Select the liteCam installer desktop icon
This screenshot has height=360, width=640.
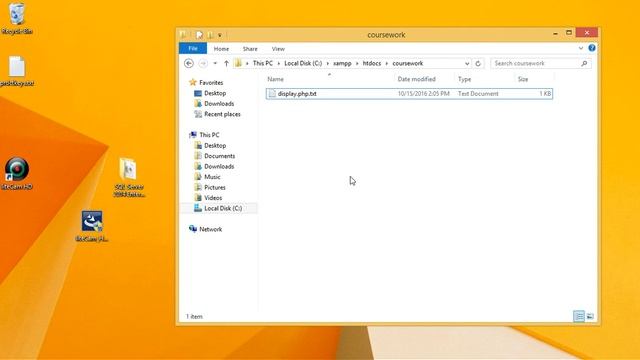point(92,226)
